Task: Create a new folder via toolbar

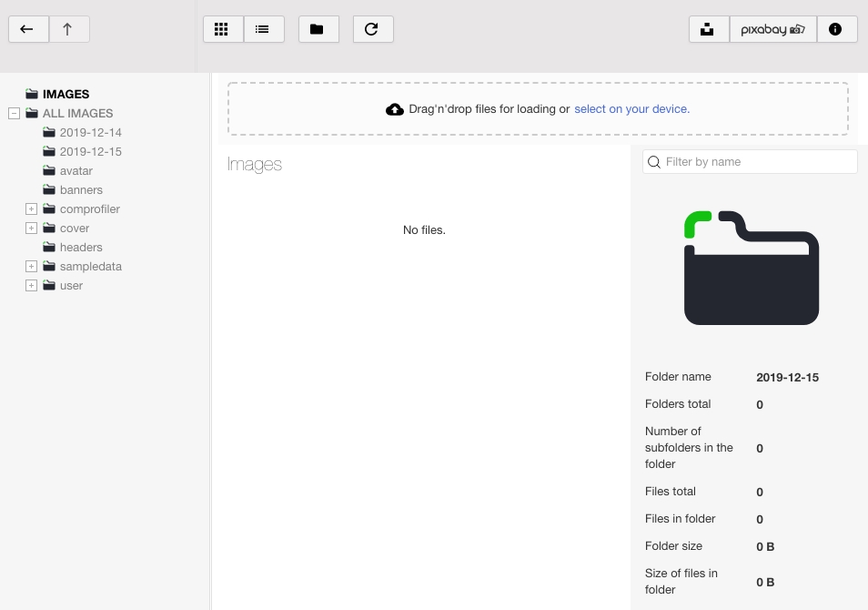Action: (318, 29)
